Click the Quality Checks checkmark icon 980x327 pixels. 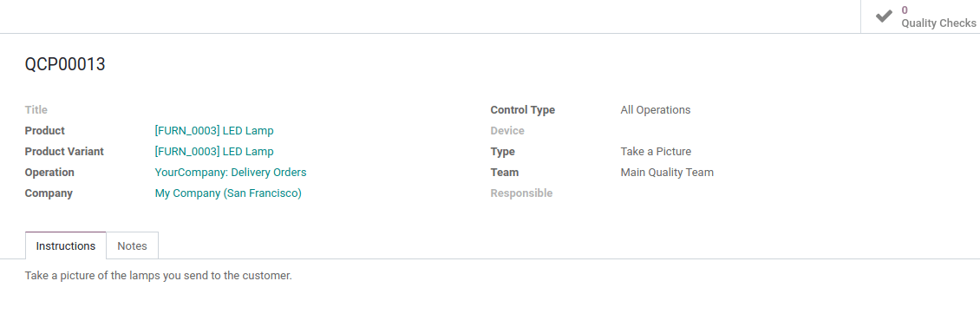pyautogui.click(x=884, y=16)
